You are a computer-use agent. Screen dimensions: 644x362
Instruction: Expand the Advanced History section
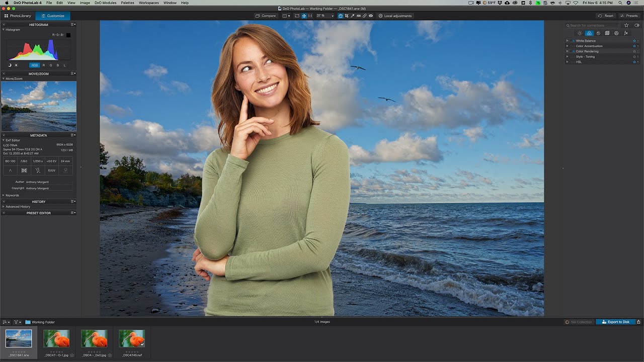4,207
